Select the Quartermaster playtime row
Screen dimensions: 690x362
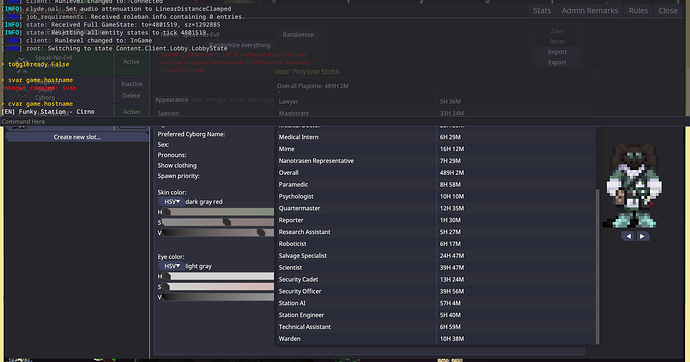(436, 208)
